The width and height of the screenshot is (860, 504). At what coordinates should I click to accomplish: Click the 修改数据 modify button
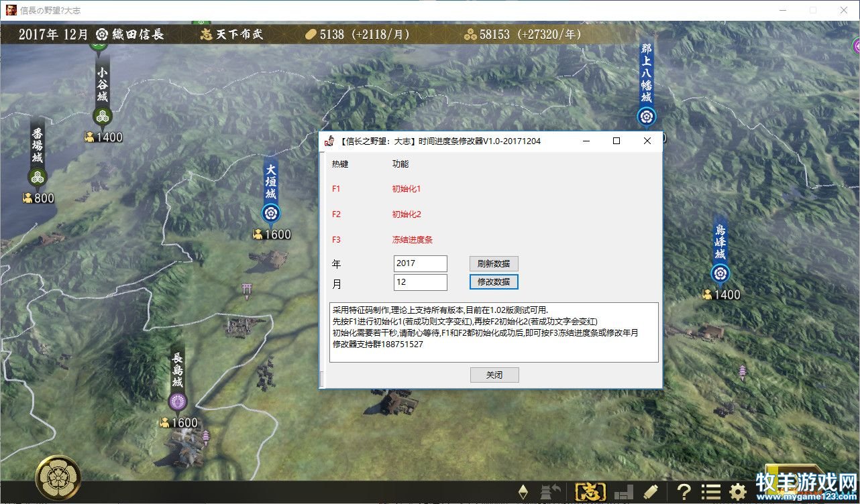(494, 282)
